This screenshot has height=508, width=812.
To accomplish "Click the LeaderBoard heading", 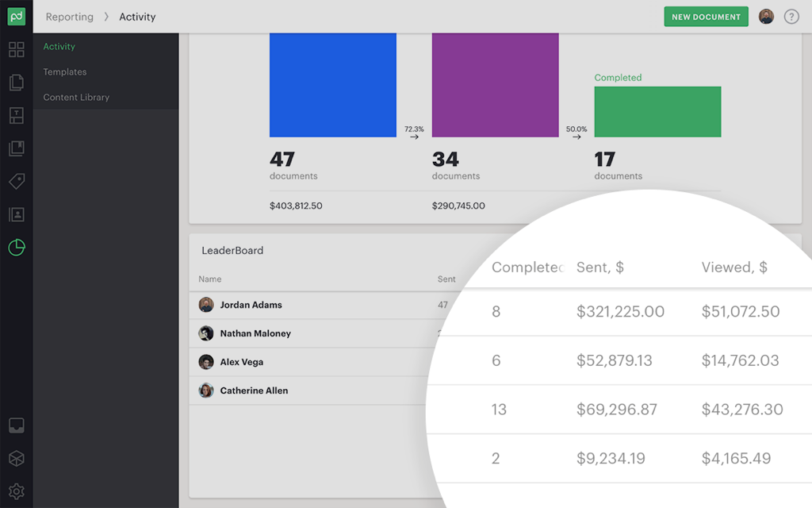I will 232,250.
